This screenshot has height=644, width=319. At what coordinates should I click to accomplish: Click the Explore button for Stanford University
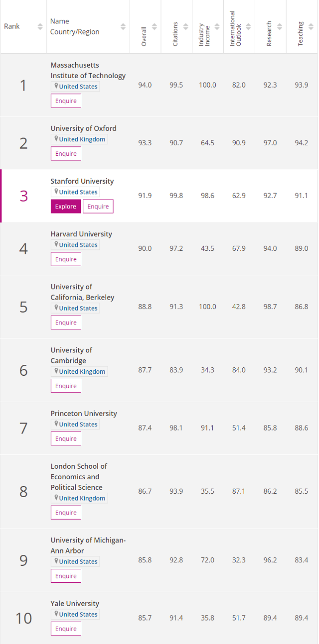pyautogui.click(x=65, y=206)
